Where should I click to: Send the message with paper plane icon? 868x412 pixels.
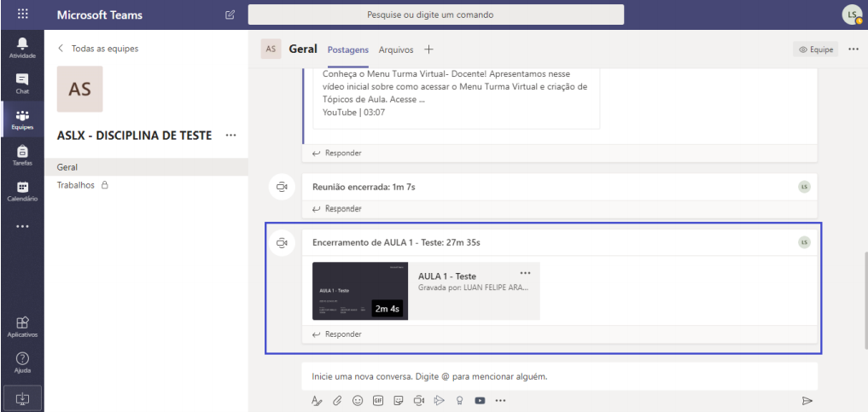coord(807,400)
